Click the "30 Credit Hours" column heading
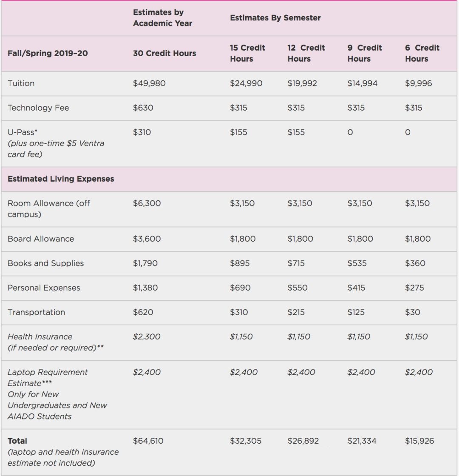The image size is (459, 476). point(164,54)
